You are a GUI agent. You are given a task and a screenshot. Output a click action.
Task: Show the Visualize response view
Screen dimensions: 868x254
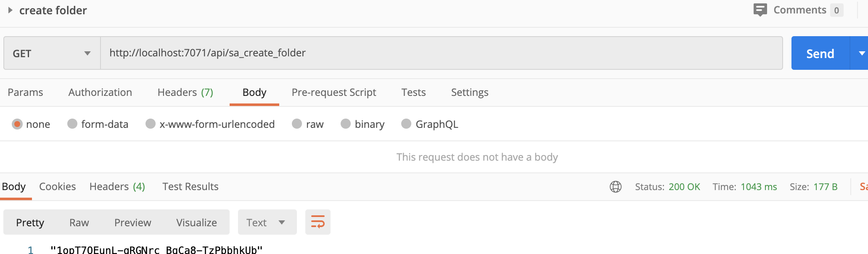196,222
